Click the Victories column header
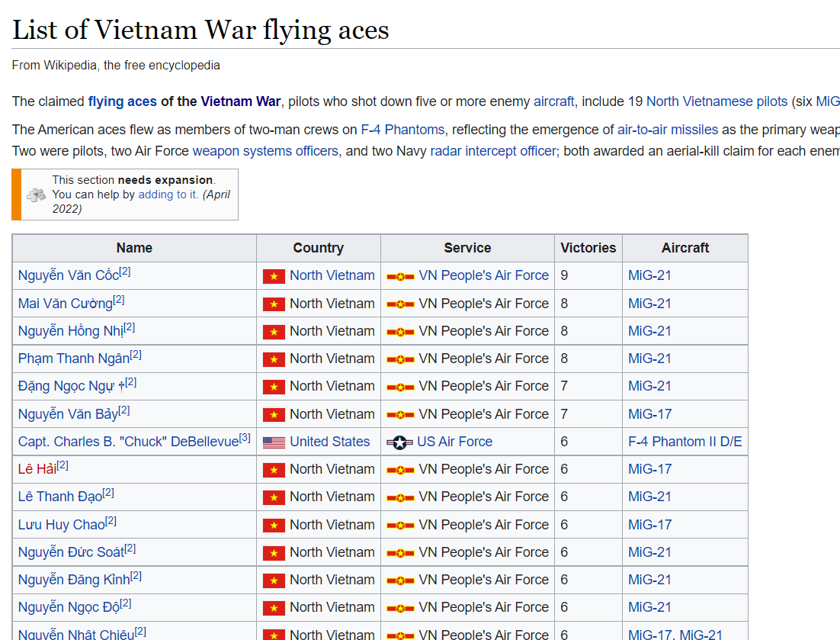840x640 pixels. click(588, 248)
